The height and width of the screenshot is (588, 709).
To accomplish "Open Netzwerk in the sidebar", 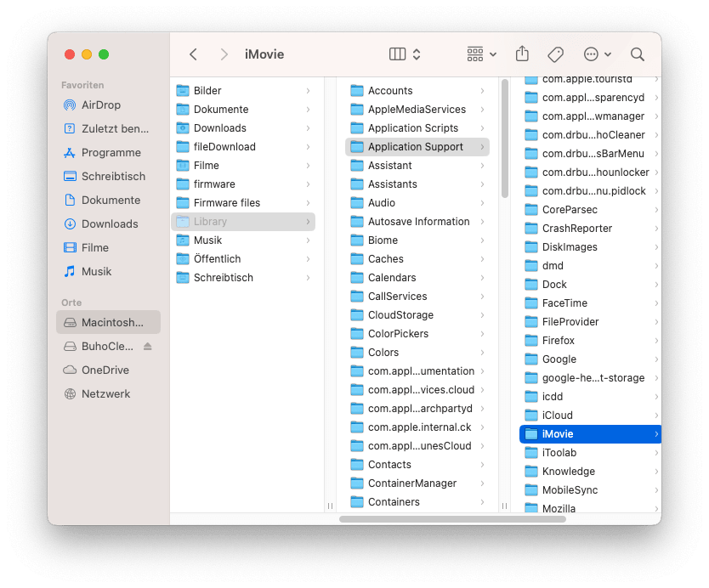I will point(108,393).
